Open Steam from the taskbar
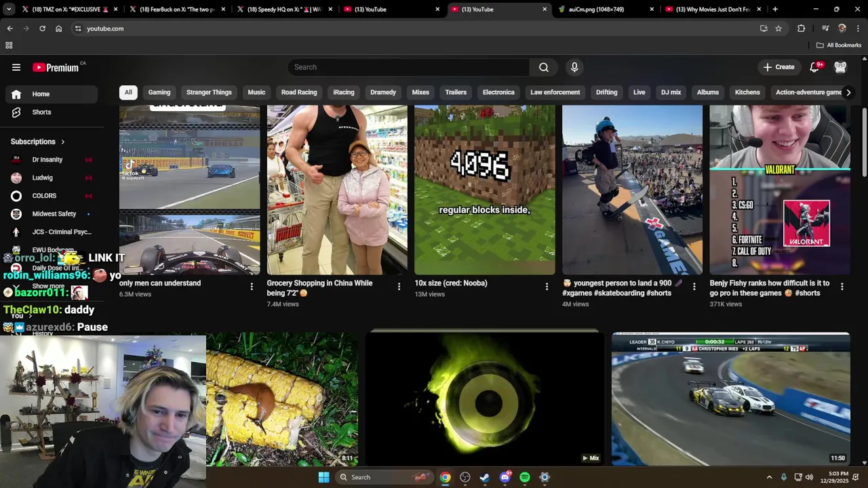 click(485, 477)
